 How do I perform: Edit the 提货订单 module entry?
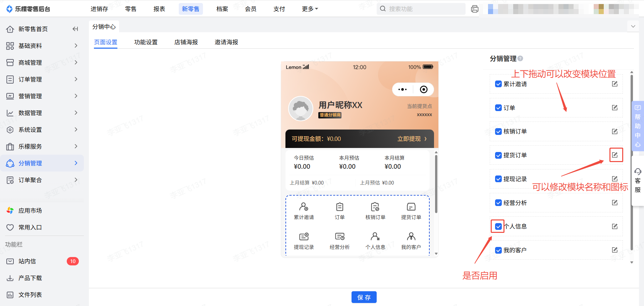(614, 155)
